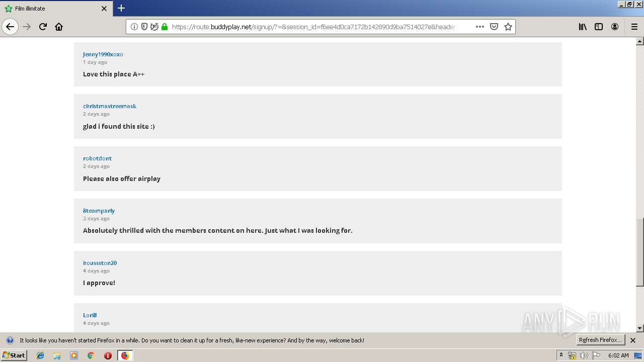This screenshot has width=644, height=362.
Task: Open Windows Explorer folder from taskbar
Action: click(57, 355)
